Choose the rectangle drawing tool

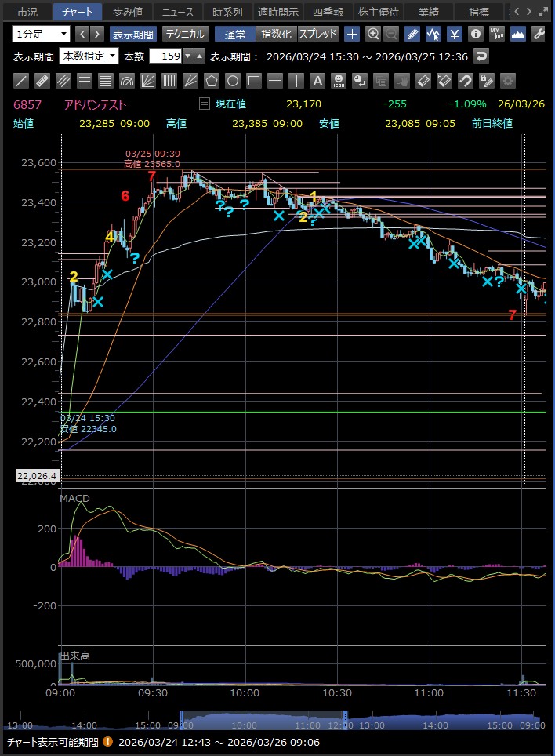click(x=253, y=80)
